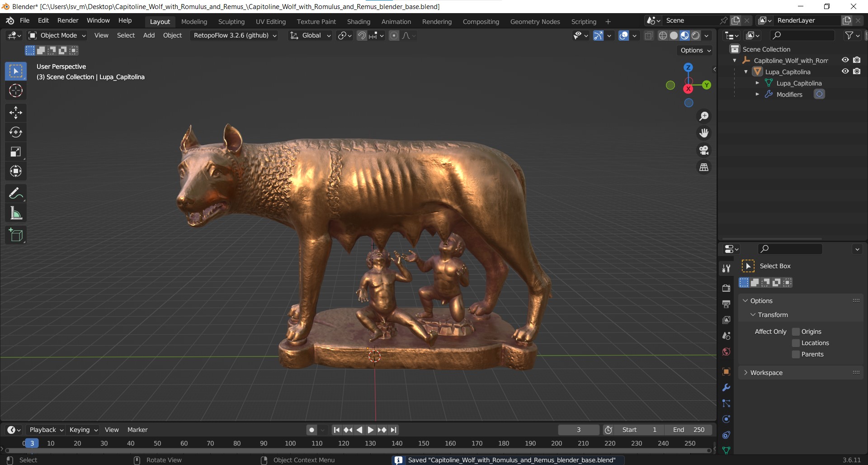Collapse Capitoline_Wolf_with_Rom collection

[735, 60]
